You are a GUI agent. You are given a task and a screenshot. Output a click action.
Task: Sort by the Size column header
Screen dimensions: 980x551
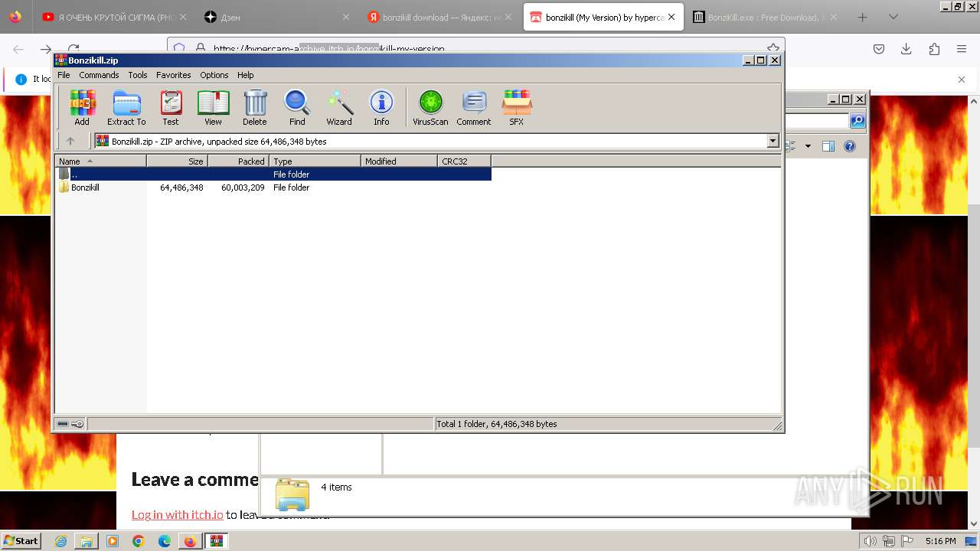point(177,161)
